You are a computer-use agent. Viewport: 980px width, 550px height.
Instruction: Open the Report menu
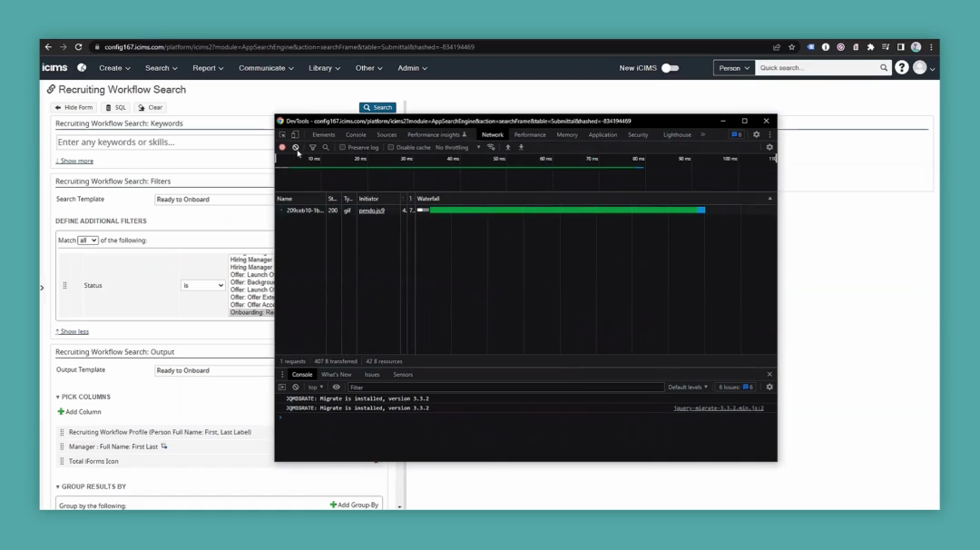pos(208,67)
